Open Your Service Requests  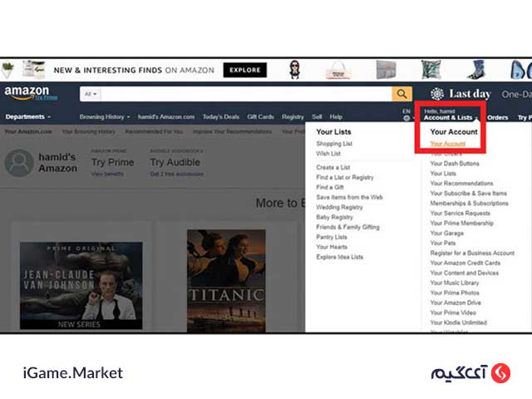tap(460, 213)
